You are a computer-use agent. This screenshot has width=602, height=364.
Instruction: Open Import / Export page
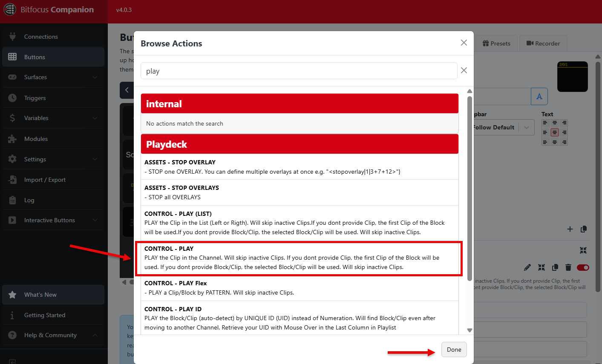(x=53, y=180)
